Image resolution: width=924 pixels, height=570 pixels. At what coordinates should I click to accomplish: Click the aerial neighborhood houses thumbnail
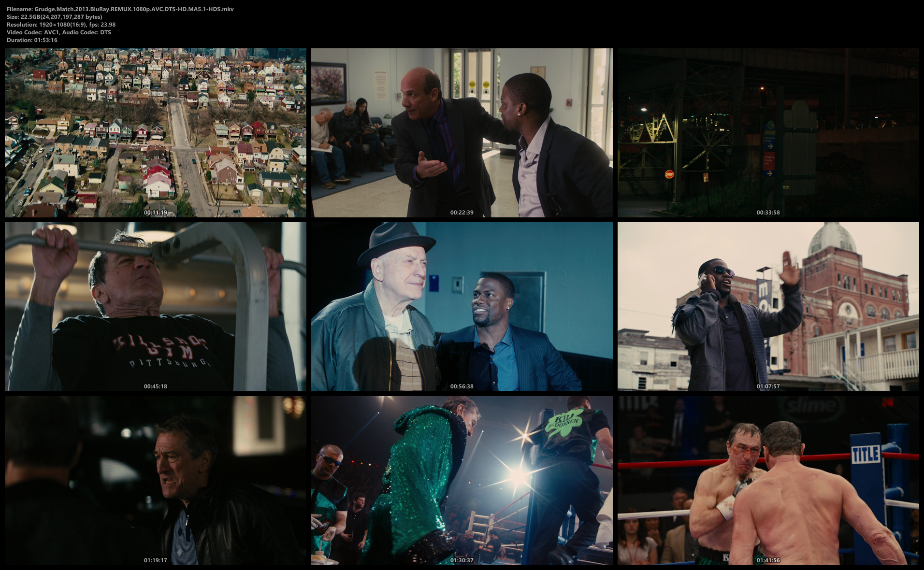pos(155,132)
